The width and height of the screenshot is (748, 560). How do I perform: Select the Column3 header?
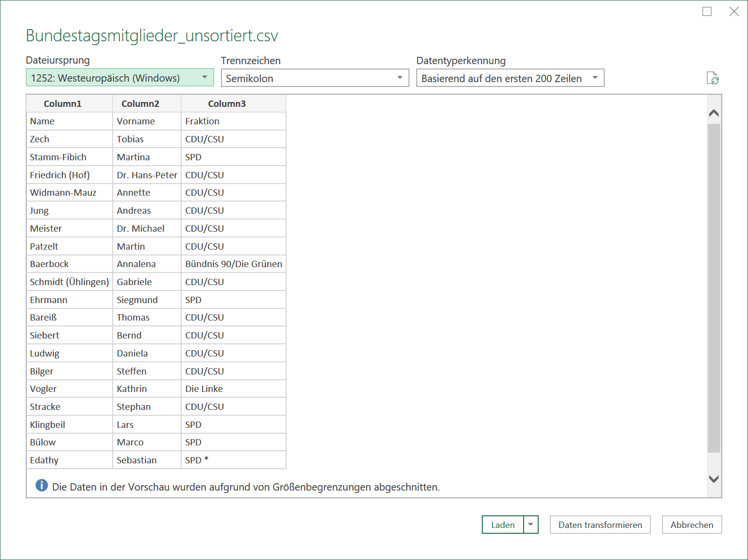(234, 103)
